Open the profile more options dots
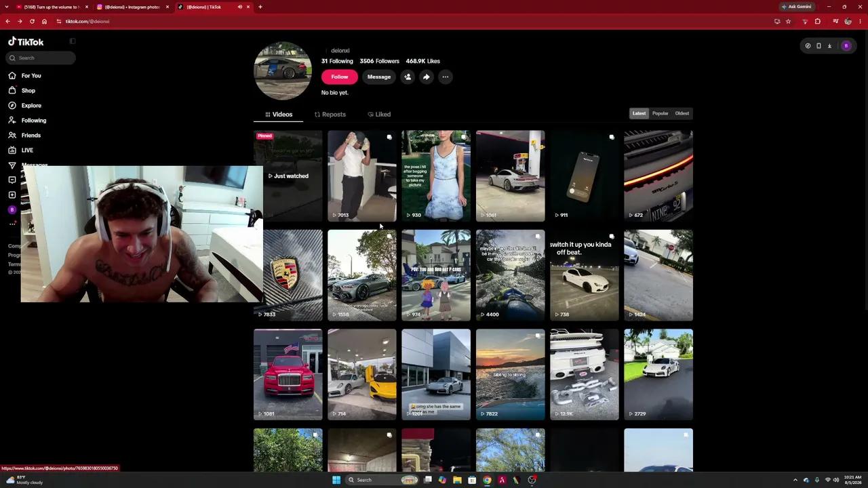Image resolution: width=868 pixels, height=488 pixels. [446, 77]
